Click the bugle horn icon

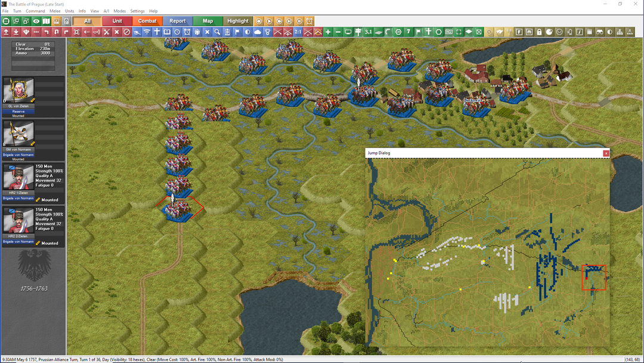[x=97, y=32]
